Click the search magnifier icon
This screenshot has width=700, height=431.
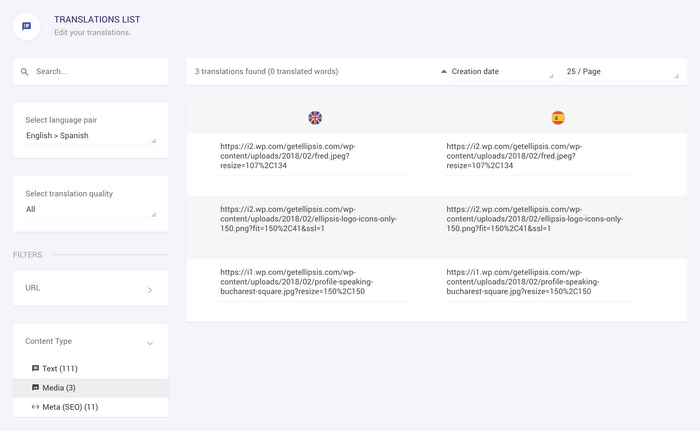pos(25,71)
